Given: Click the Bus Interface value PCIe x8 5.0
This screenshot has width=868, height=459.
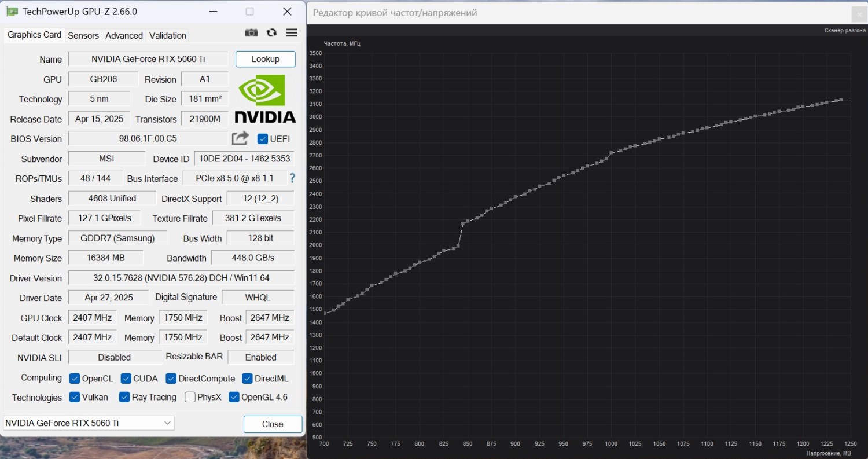Looking at the screenshot, I should [234, 178].
